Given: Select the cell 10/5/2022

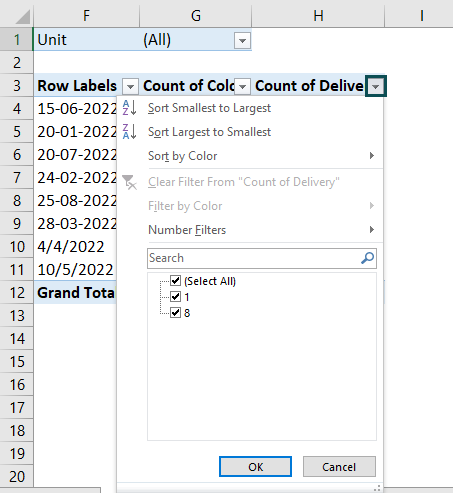Looking at the screenshot, I should pyautogui.click(x=75, y=270).
